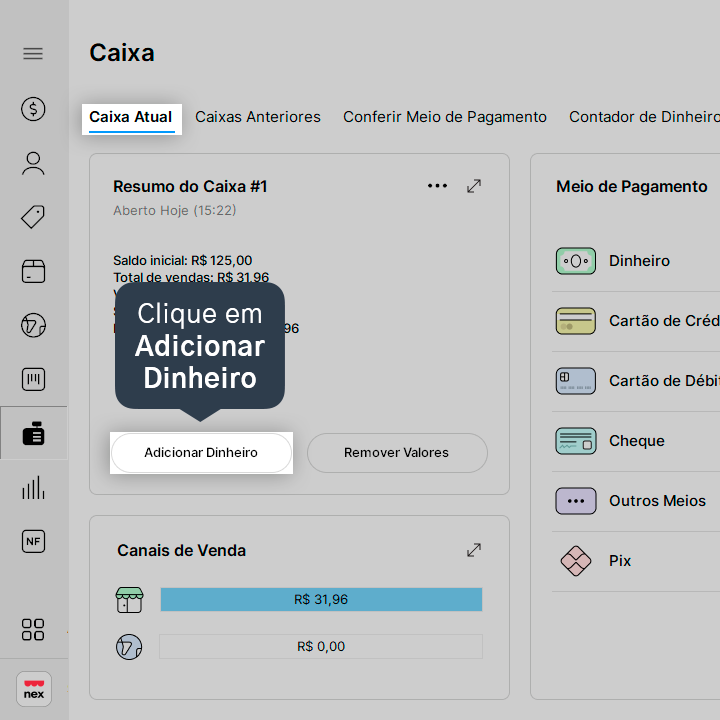Screen dimensions: 720x720
Task: Open the hamburger menu in sidebar
Action: [x=33, y=54]
